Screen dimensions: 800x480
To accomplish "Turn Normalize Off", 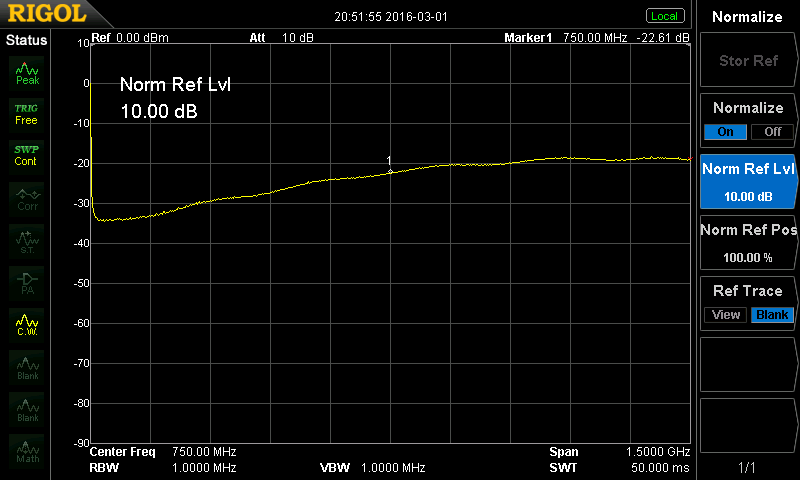I will tap(771, 132).
